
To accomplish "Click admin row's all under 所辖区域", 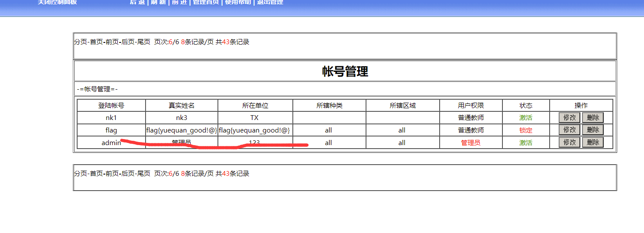I will pos(402,142).
